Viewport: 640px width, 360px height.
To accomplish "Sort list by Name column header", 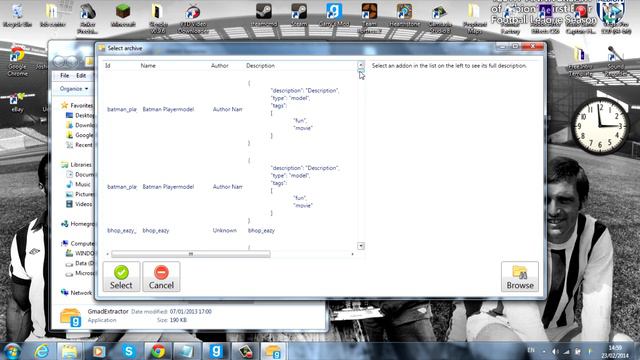I will [x=148, y=66].
